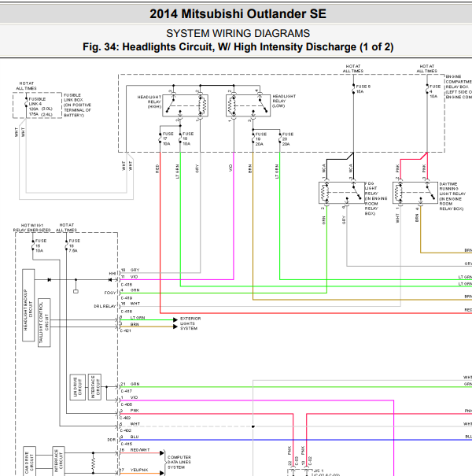The width and height of the screenshot is (472, 476).
Task: Click the 'CAN DRIVE CIRCUIT' box
Action: pos(29,461)
